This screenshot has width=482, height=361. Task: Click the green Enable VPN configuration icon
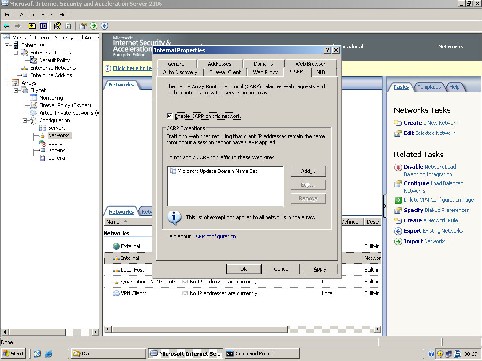(x=398, y=200)
